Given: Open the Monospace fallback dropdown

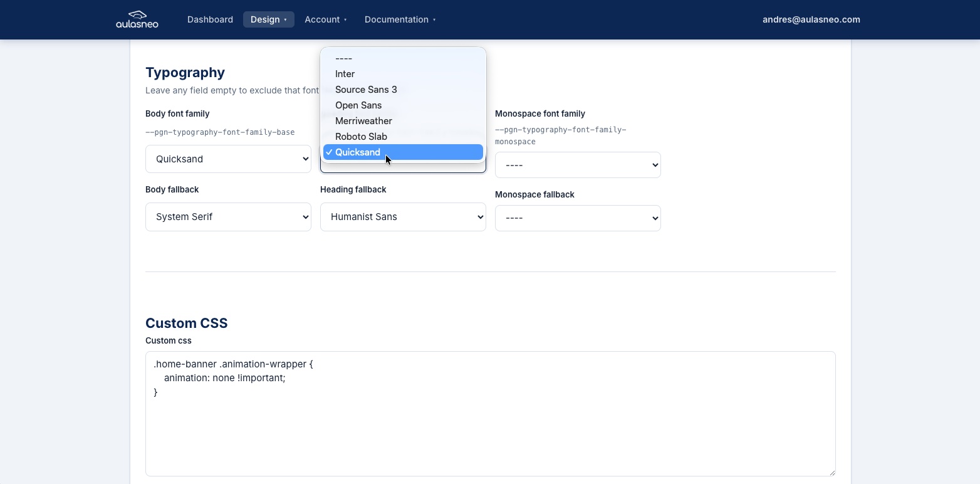Looking at the screenshot, I should point(578,218).
